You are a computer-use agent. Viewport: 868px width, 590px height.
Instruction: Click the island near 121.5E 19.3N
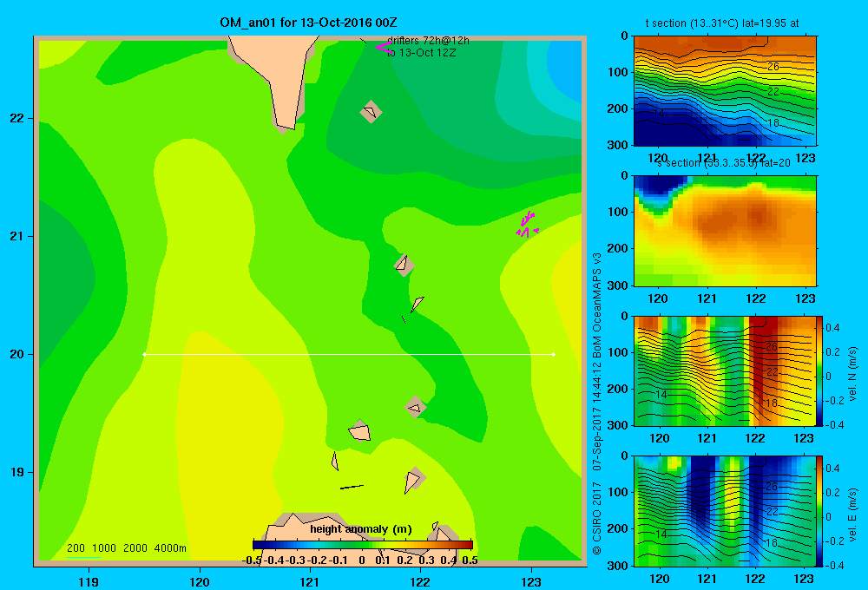(360, 430)
